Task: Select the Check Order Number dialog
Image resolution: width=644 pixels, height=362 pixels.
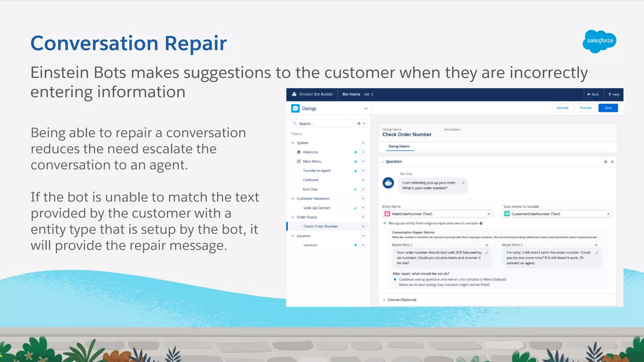Action: point(320,226)
